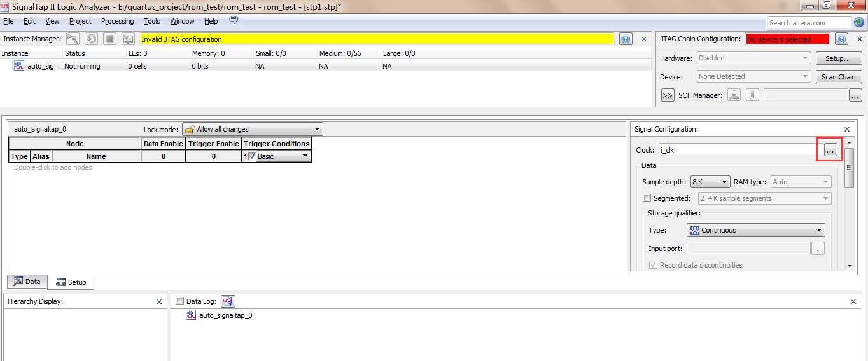868x361 pixels.
Task: Open the View menu
Action: (x=52, y=21)
